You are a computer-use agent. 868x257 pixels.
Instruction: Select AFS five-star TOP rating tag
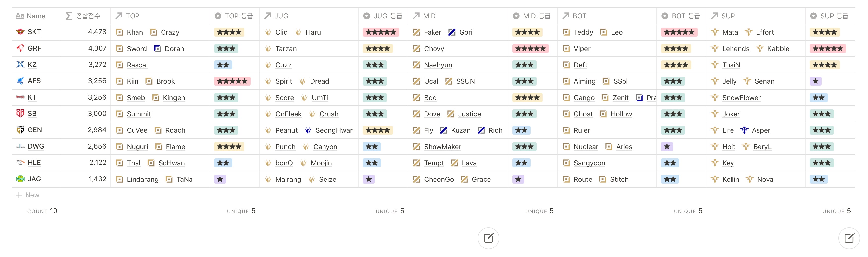(x=232, y=81)
